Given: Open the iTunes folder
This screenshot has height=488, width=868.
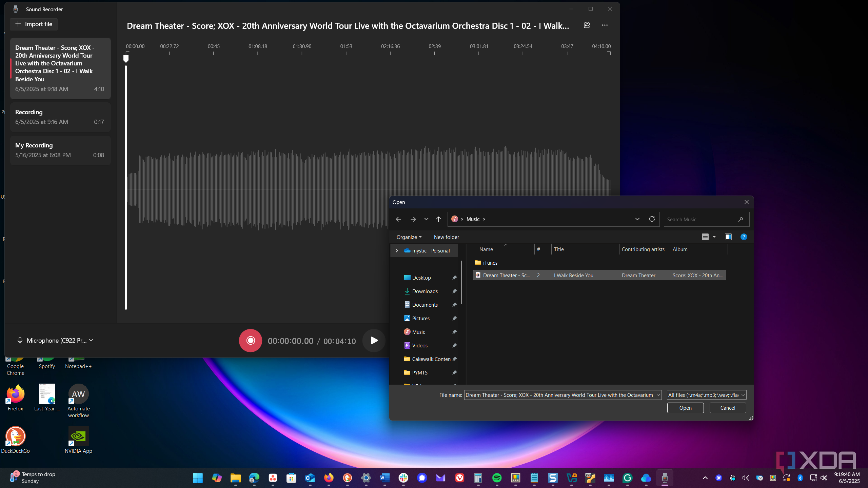Looking at the screenshot, I should tap(486, 263).
